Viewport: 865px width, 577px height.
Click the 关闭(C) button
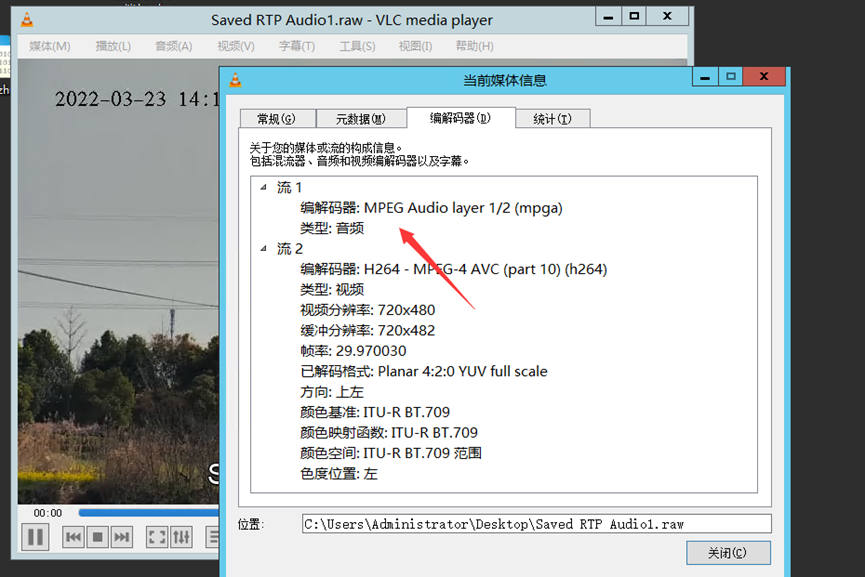click(728, 553)
